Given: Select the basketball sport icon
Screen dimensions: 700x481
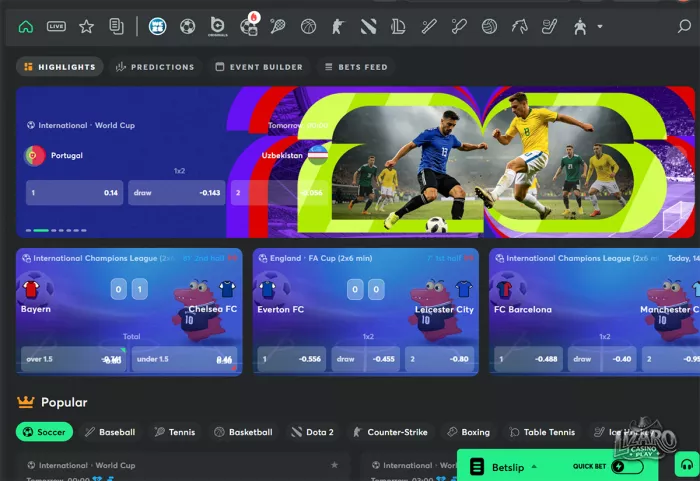Looking at the screenshot, I should tap(308, 27).
